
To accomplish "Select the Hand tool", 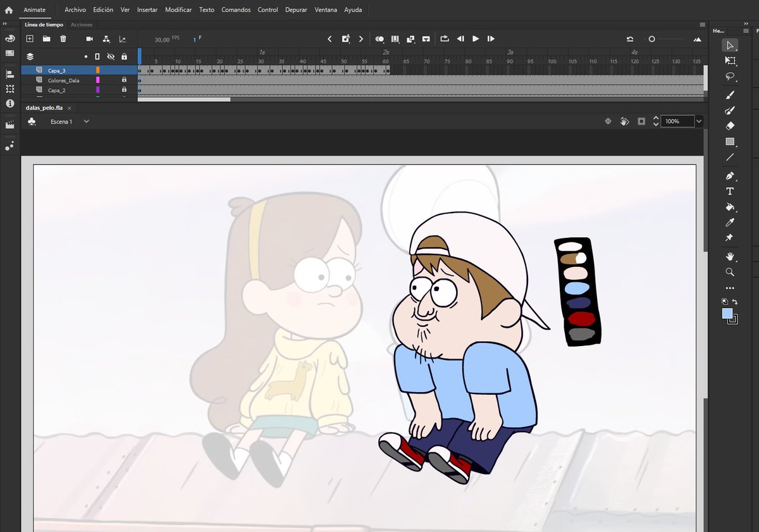I will point(730,256).
